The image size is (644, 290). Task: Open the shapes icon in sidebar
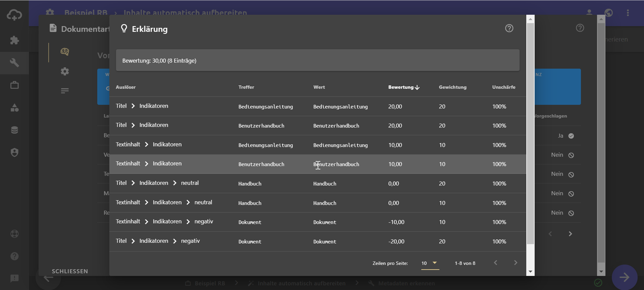pyautogui.click(x=14, y=107)
